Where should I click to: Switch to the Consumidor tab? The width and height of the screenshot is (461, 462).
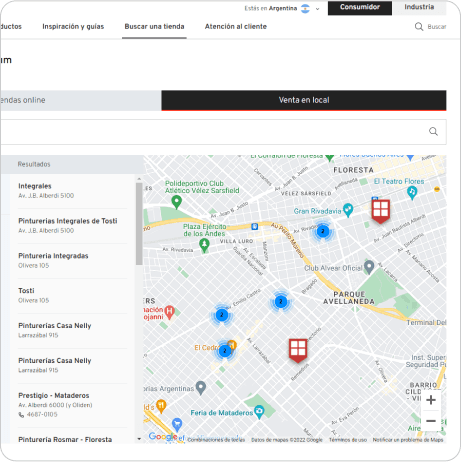[360, 7]
